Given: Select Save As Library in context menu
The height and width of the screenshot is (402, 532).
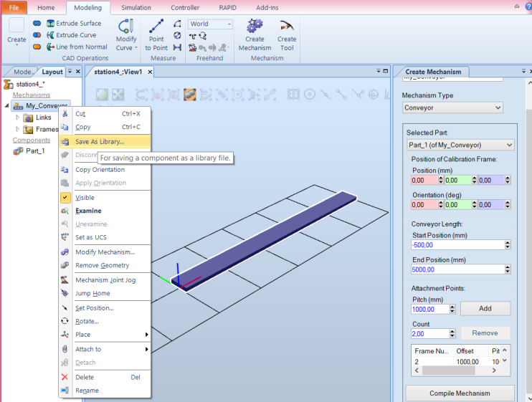Looking at the screenshot, I should click(x=105, y=142).
